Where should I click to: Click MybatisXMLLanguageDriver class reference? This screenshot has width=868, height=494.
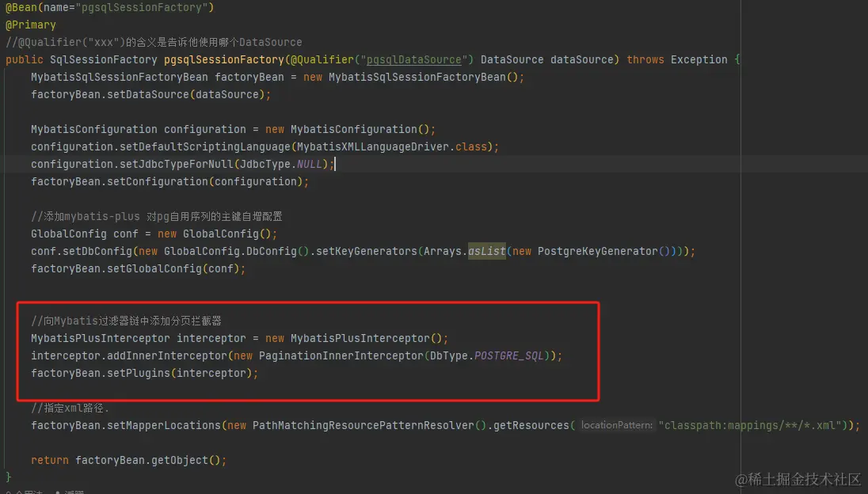click(372, 146)
